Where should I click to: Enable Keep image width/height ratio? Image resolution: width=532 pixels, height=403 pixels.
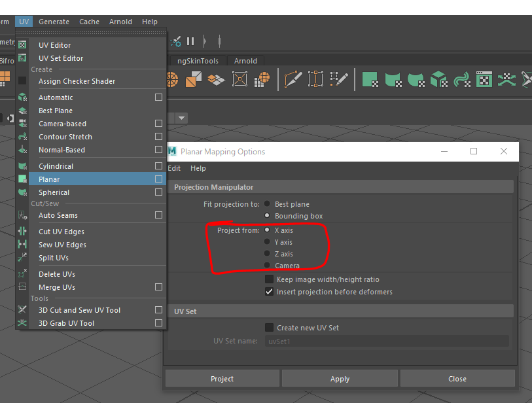point(269,279)
